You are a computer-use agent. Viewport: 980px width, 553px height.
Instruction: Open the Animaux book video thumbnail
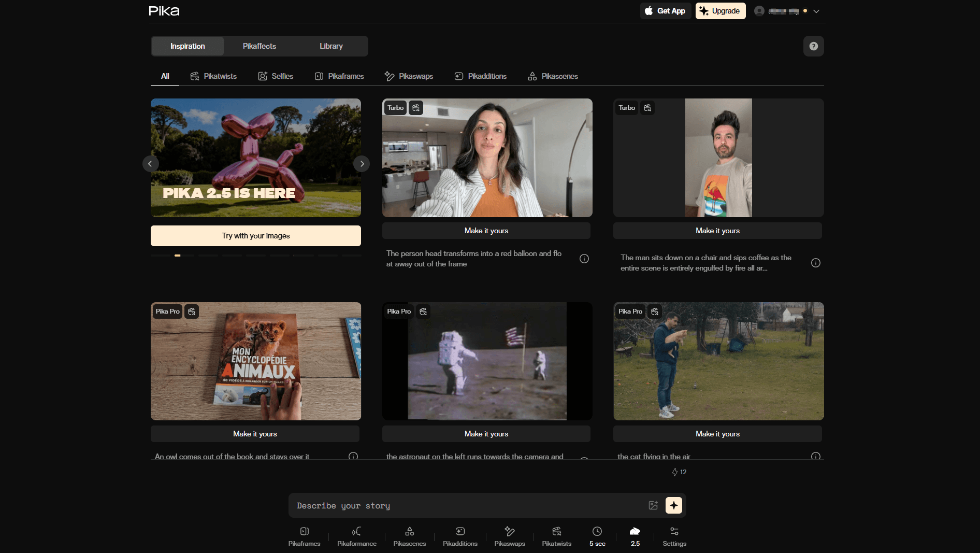pos(256,361)
